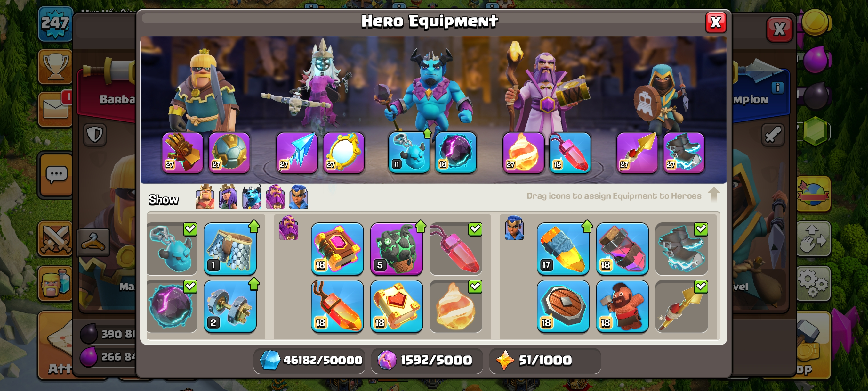Filter equipment by Minion Prince portrait

tap(252, 197)
